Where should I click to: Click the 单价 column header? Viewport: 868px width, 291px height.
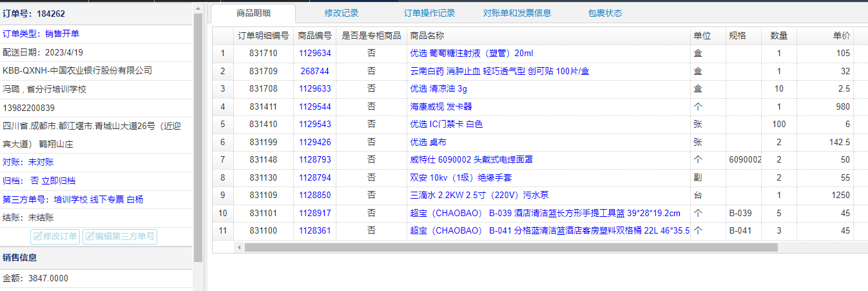(825, 35)
